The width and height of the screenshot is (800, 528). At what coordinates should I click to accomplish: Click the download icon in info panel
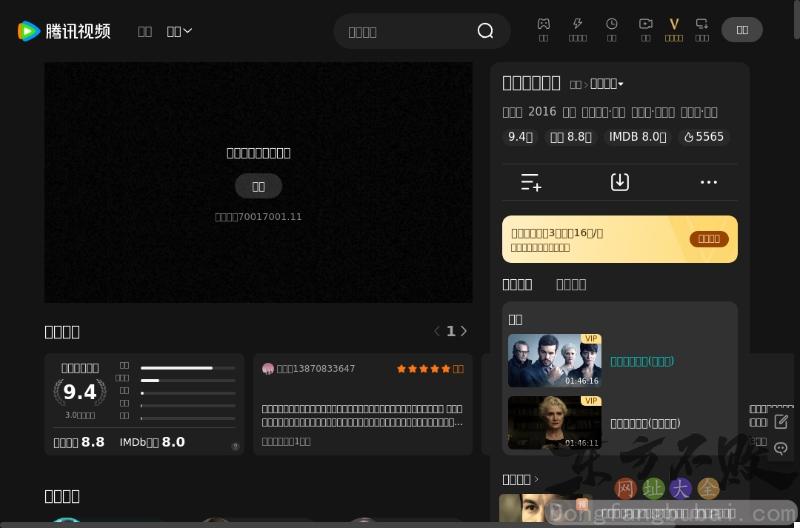coord(620,182)
